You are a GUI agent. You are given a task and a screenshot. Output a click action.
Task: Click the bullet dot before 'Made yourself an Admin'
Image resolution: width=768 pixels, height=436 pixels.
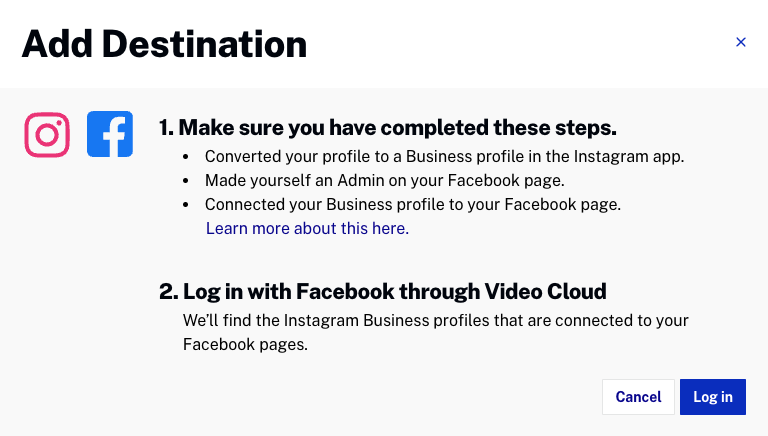(185, 181)
